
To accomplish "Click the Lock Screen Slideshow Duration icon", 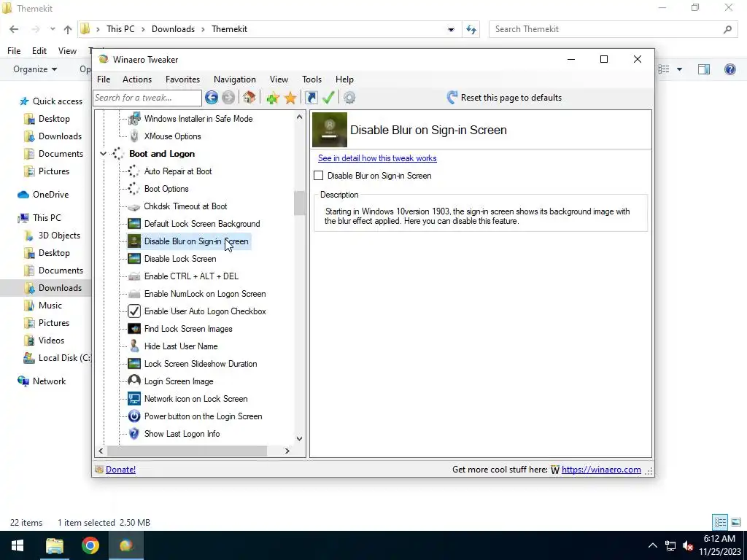I will [x=134, y=364].
